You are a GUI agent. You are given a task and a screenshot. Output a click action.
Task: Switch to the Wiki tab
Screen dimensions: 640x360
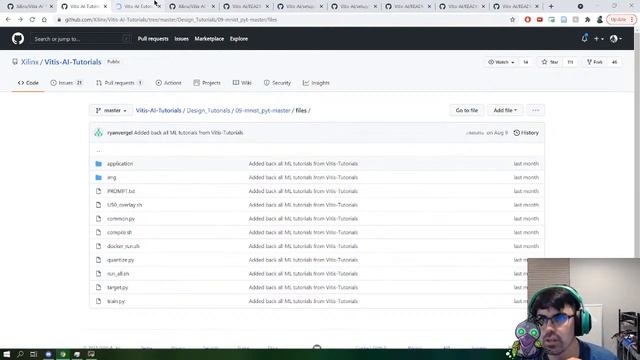[x=242, y=83]
